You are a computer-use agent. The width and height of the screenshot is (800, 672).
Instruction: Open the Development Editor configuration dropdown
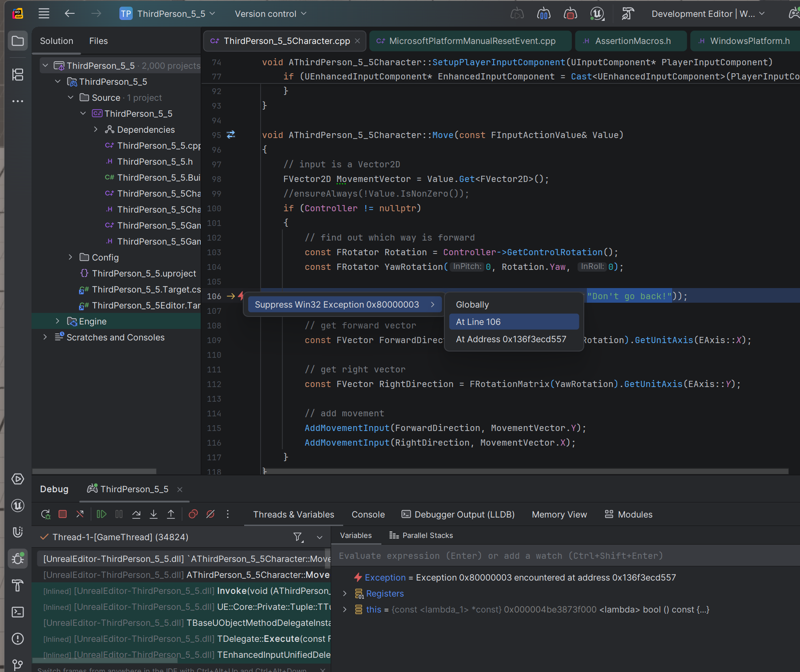point(708,14)
